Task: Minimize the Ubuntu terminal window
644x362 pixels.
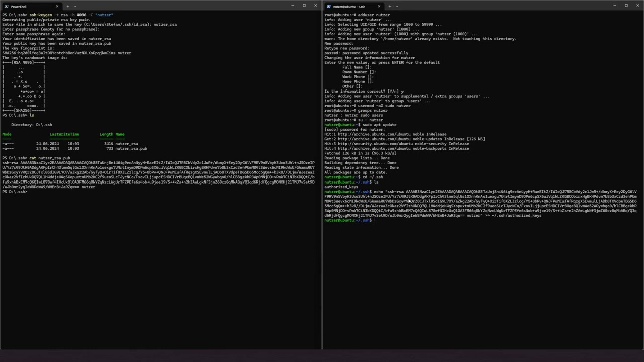Action: coord(615,6)
